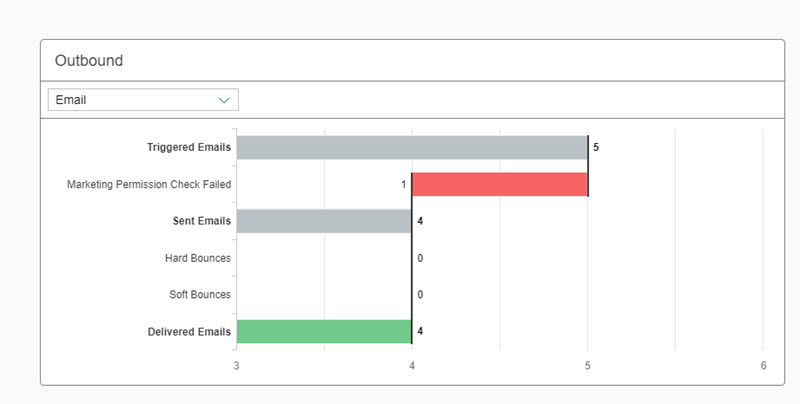Viewport: 800px width, 404px height.
Task: Click the x-axis tick label 3
Action: point(236,365)
